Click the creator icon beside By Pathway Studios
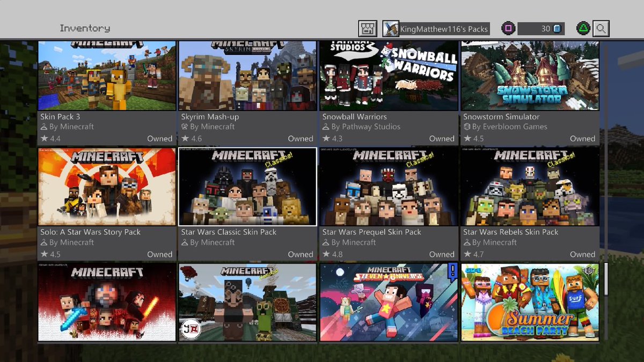The image size is (644, 362). [326, 127]
